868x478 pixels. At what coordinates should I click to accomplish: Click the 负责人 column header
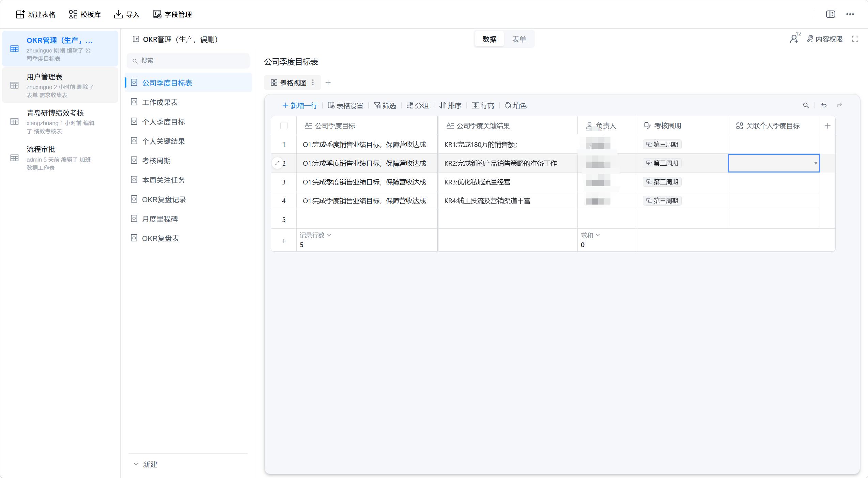click(x=607, y=126)
